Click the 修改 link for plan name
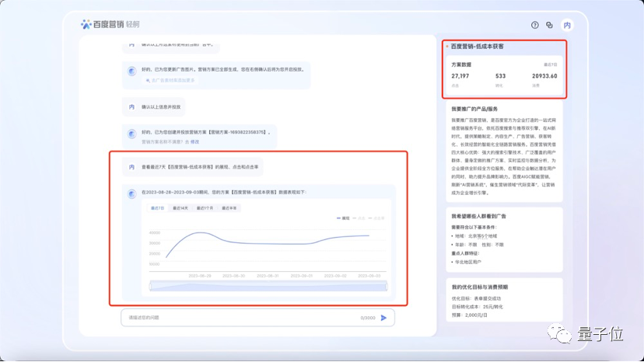644x362 pixels. [x=194, y=141]
